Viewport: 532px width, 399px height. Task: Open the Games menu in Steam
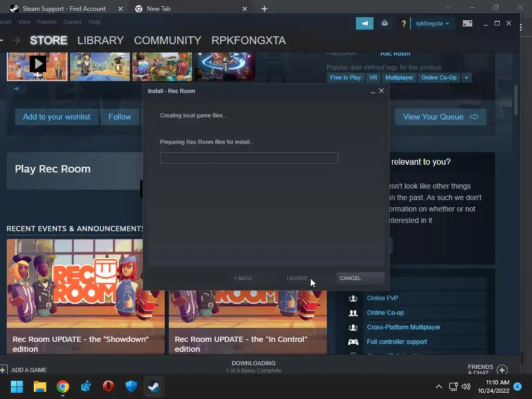(x=72, y=22)
